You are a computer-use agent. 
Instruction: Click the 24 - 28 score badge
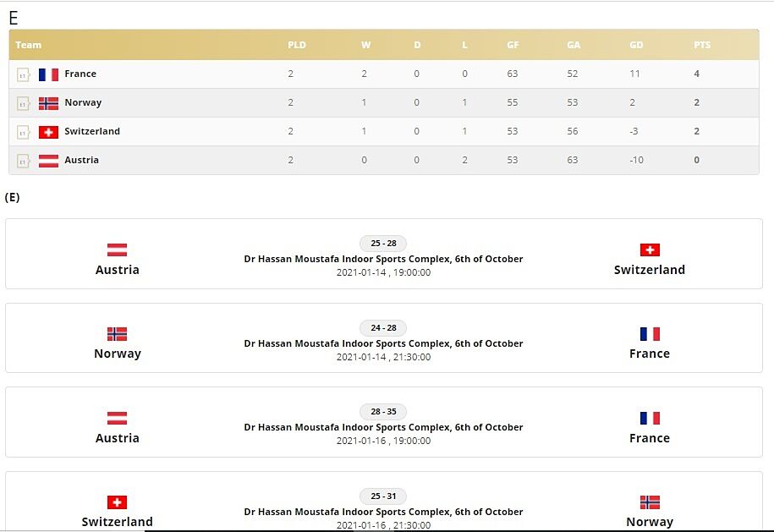point(383,328)
